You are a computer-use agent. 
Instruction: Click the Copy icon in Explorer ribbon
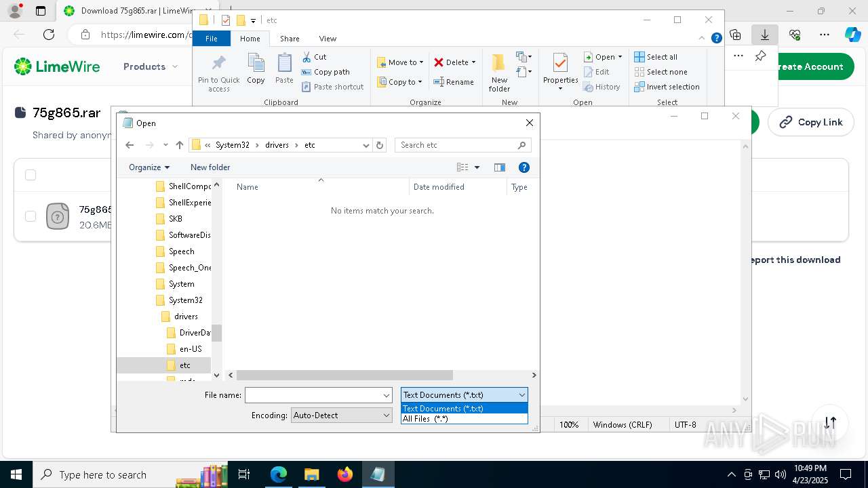[x=256, y=64]
